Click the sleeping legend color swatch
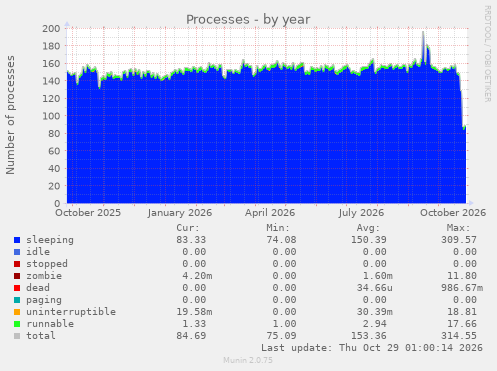This screenshot has height=371, width=497. (17, 240)
